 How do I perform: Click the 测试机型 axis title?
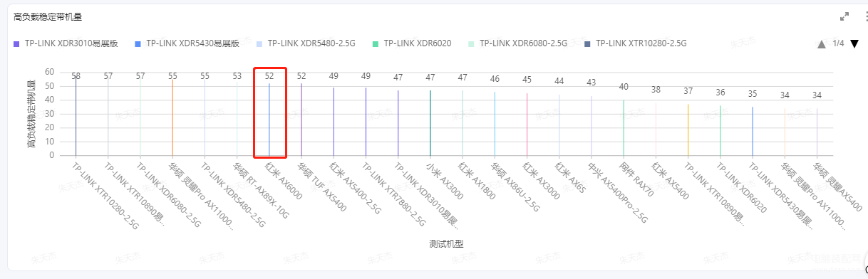point(447,243)
